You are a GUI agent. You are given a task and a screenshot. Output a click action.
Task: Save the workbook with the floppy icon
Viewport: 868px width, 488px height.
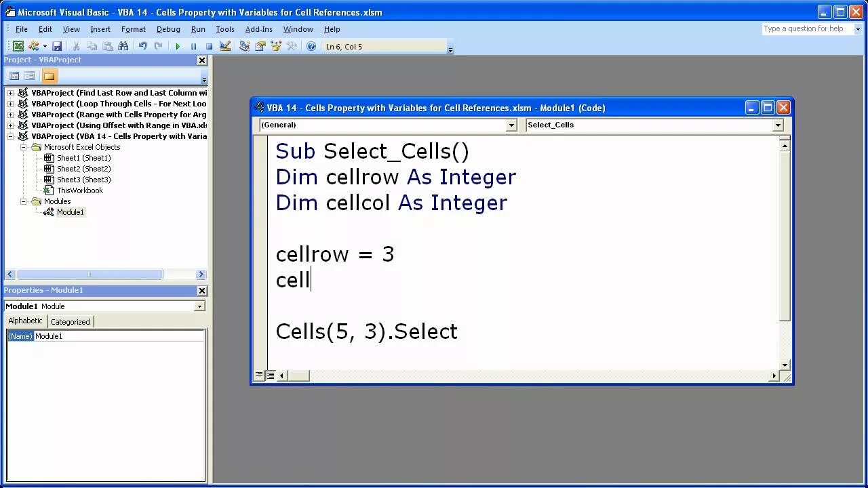[x=57, y=46]
